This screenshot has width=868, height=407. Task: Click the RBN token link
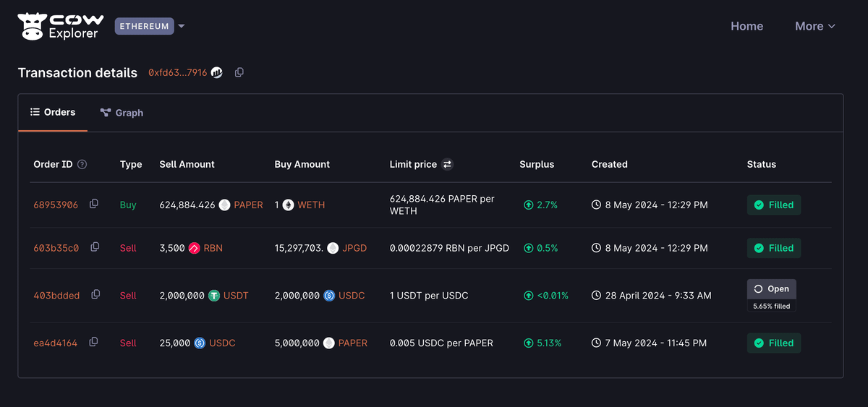(213, 248)
